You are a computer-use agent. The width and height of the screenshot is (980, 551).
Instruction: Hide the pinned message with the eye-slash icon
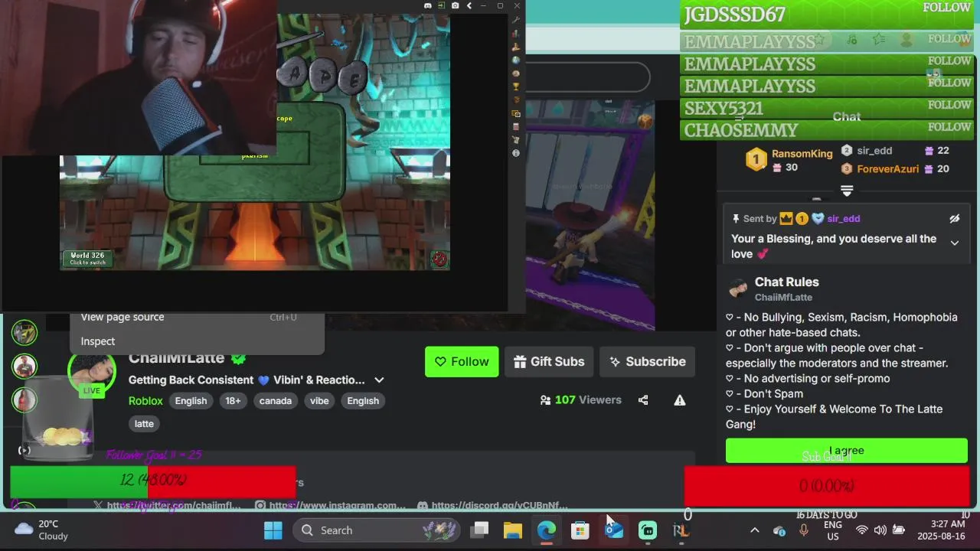pyautogui.click(x=955, y=219)
